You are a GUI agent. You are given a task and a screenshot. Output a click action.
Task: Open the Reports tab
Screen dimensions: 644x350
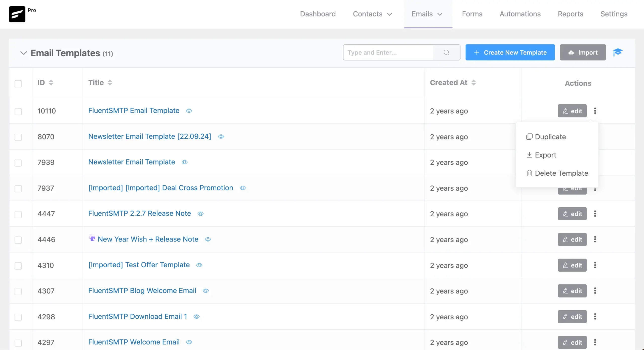(x=570, y=14)
